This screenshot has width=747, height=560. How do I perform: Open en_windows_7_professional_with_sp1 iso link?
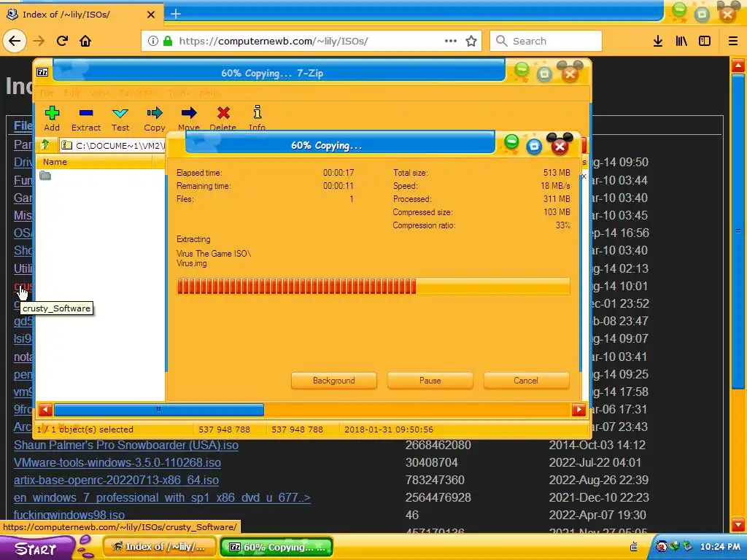pyautogui.click(x=162, y=497)
